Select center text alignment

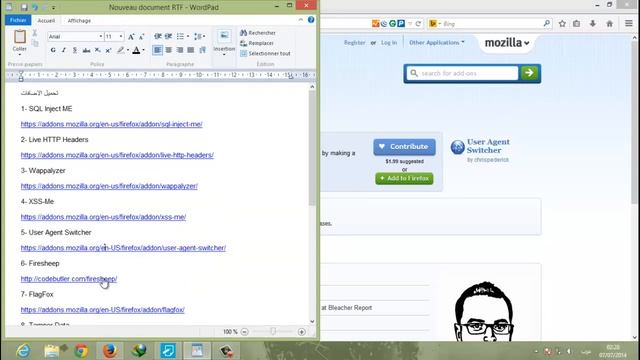pyautogui.click(x=169, y=50)
